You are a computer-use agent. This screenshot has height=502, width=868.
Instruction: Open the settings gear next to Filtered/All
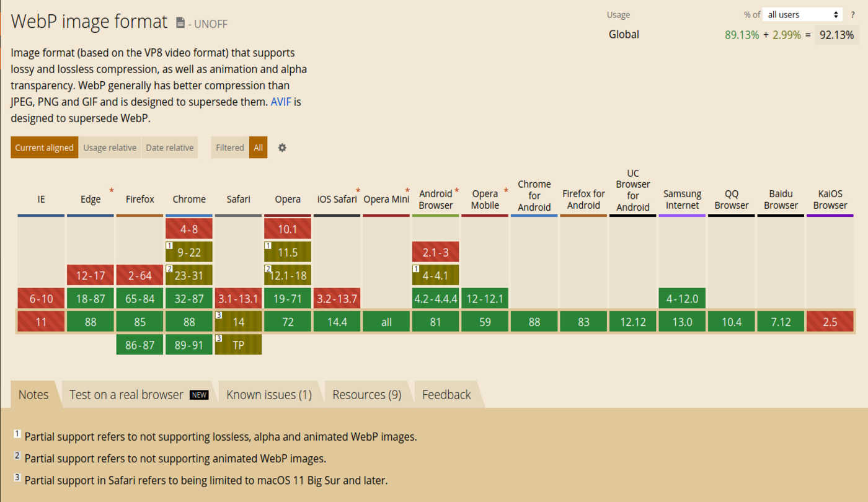(x=282, y=148)
